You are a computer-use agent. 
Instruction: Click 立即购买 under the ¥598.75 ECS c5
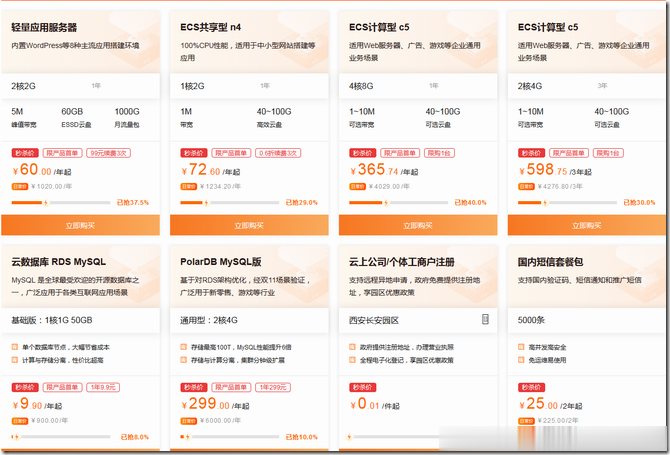[587, 225]
